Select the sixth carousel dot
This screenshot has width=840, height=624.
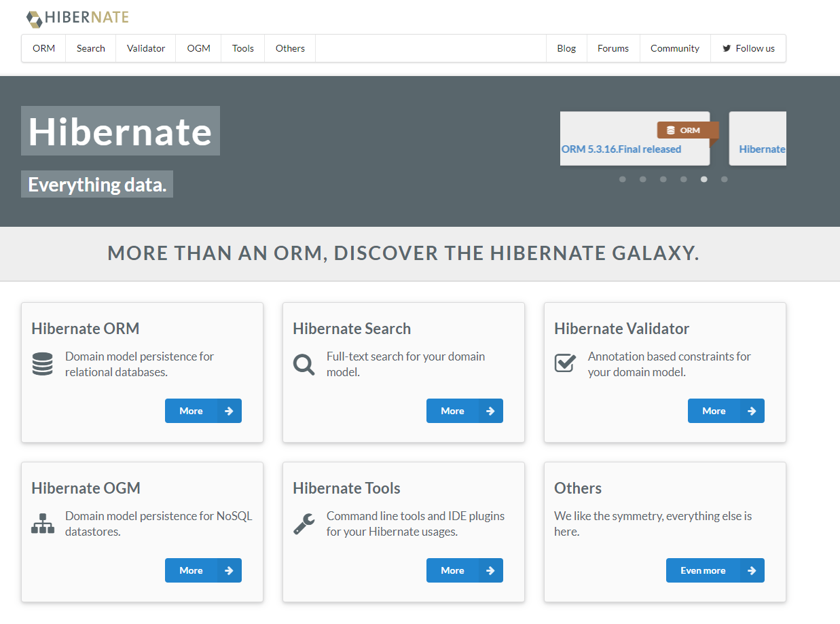click(x=725, y=179)
